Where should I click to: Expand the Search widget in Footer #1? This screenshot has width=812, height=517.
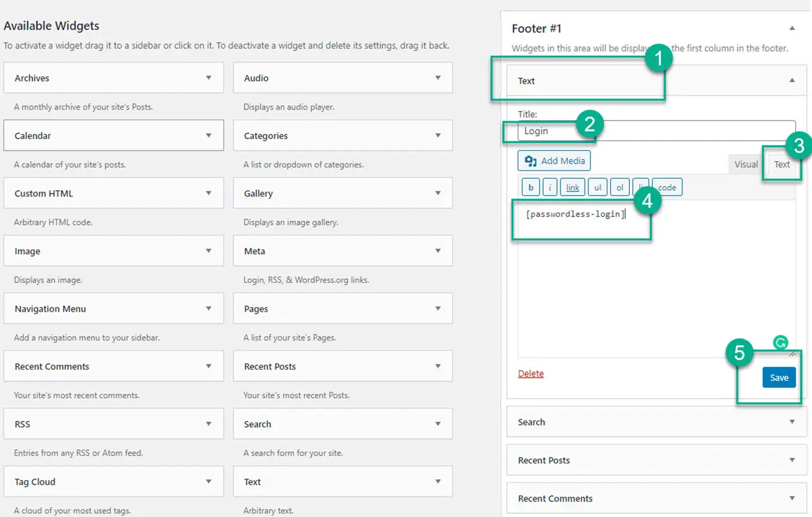[x=792, y=422]
